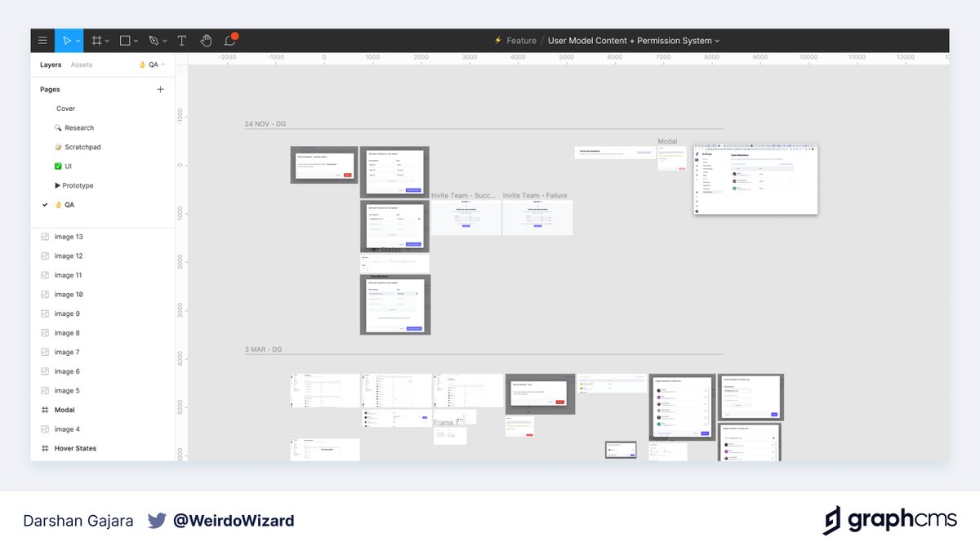Click the file title User Model Content + Permission System
The image size is (980, 551).
click(x=630, y=41)
